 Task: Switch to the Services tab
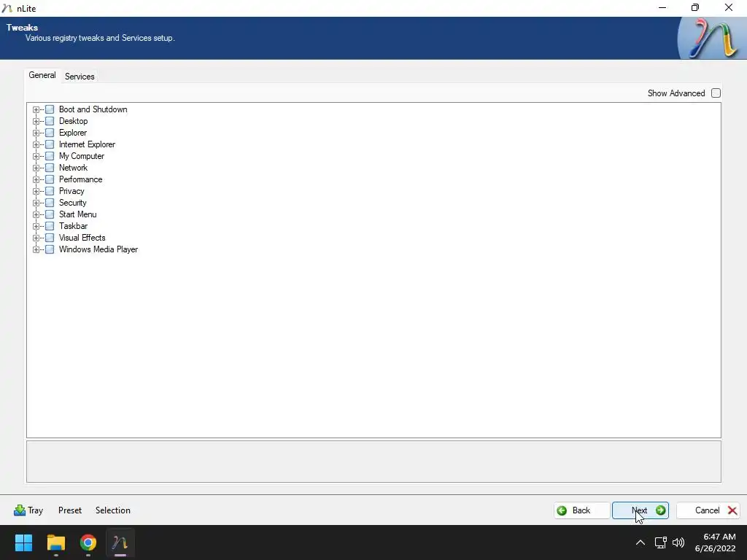(80, 76)
